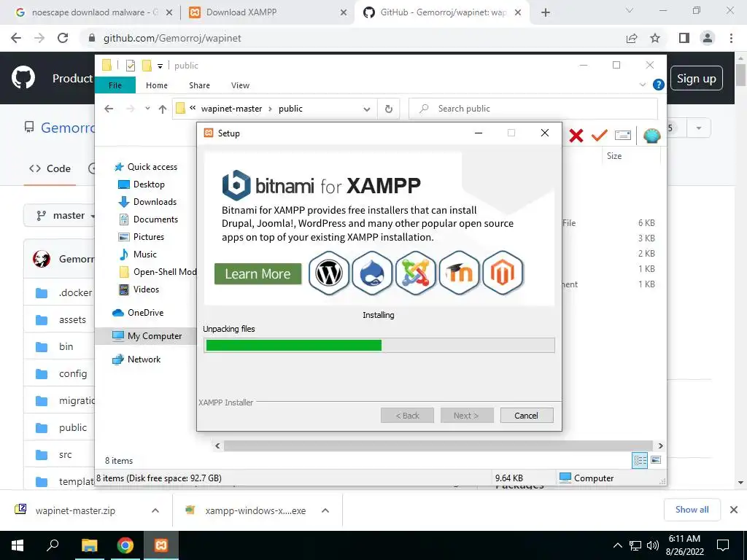This screenshot has width=747, height=560.
Task: Click the shell globe icon in Explorer toolbar
Action: coord(651,136)
